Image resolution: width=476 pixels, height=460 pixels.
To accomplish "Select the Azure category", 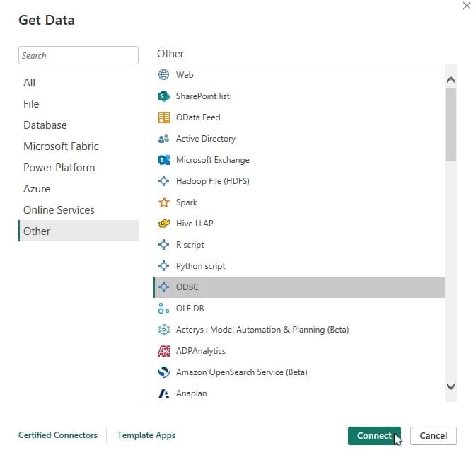I will pos(79,189).
